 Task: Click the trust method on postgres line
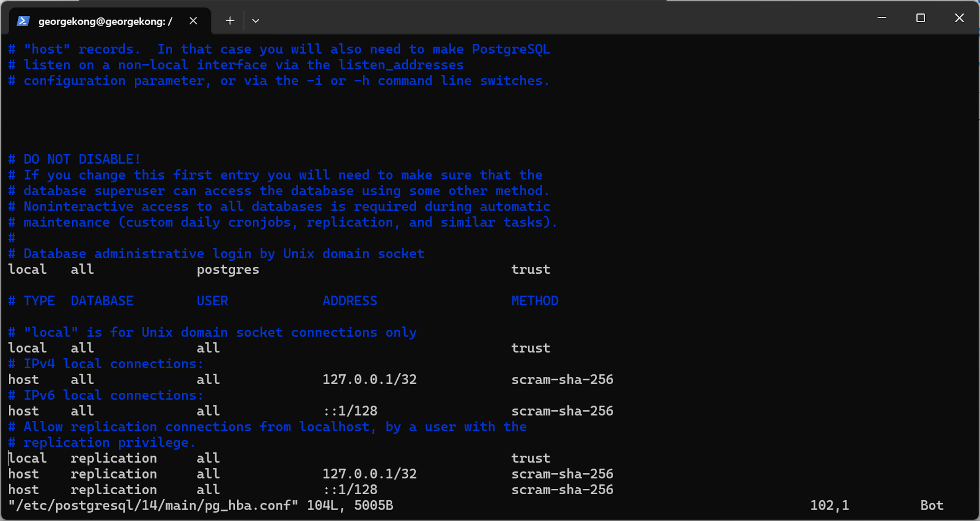click(x=531, y=270)
